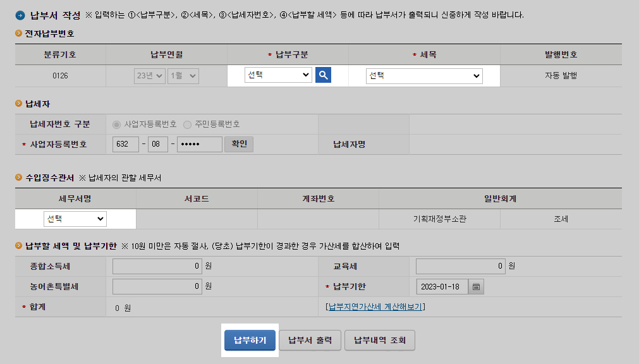Open the 1월 month dropdown
This screenshot has height=364, width=639.
[x=183, y=76]
